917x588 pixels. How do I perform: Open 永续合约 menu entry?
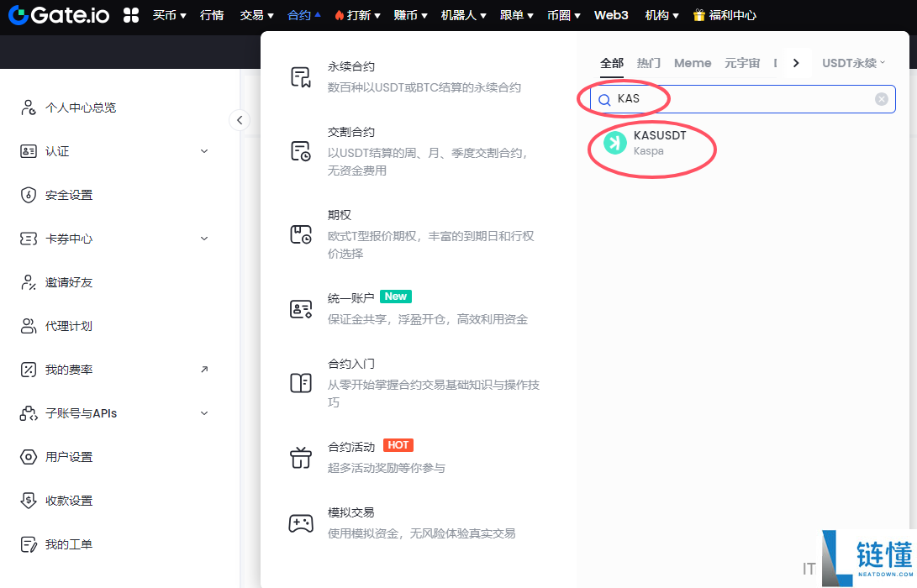[416, 77]
